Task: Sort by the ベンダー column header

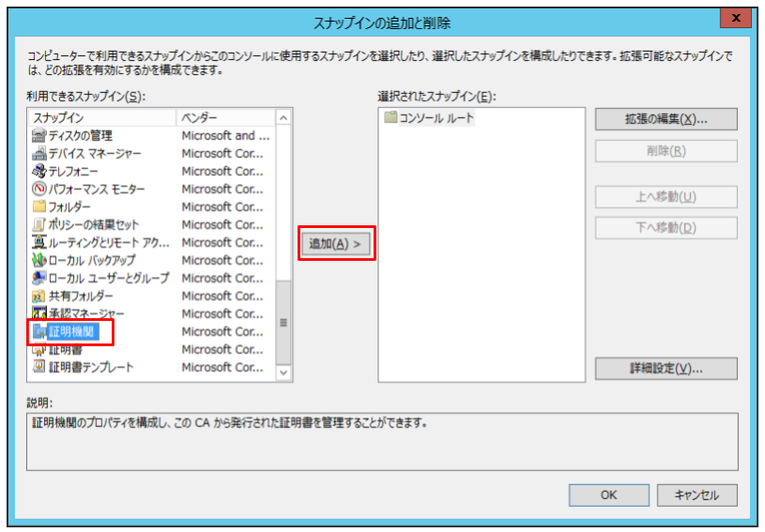Action: [x=225, y=117]
